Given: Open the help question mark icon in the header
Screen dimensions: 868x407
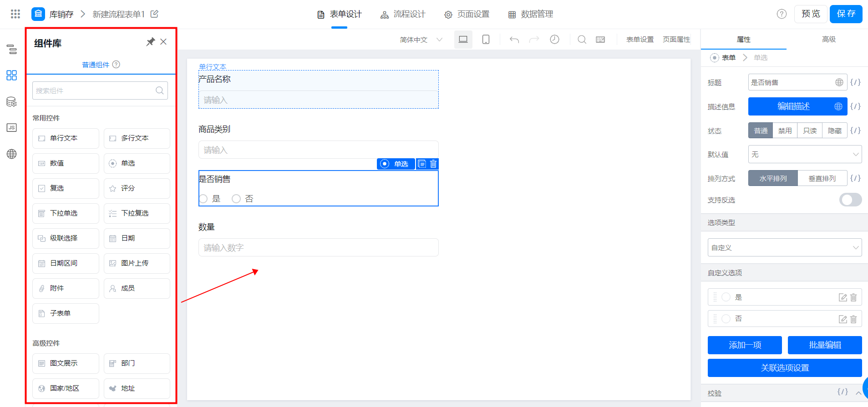Looking at the screenshot, I should pos(782,14).
